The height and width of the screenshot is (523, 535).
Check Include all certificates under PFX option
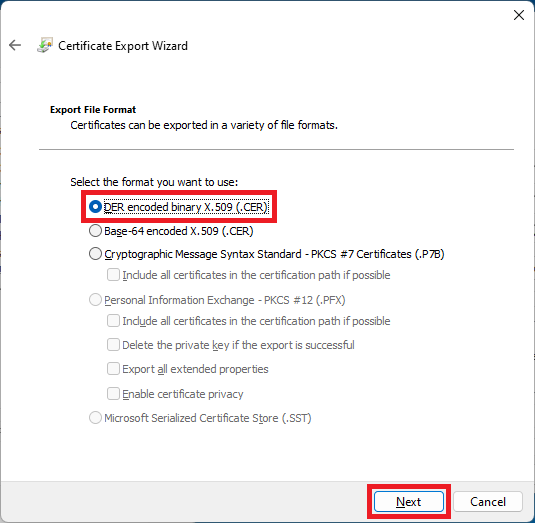113,321
